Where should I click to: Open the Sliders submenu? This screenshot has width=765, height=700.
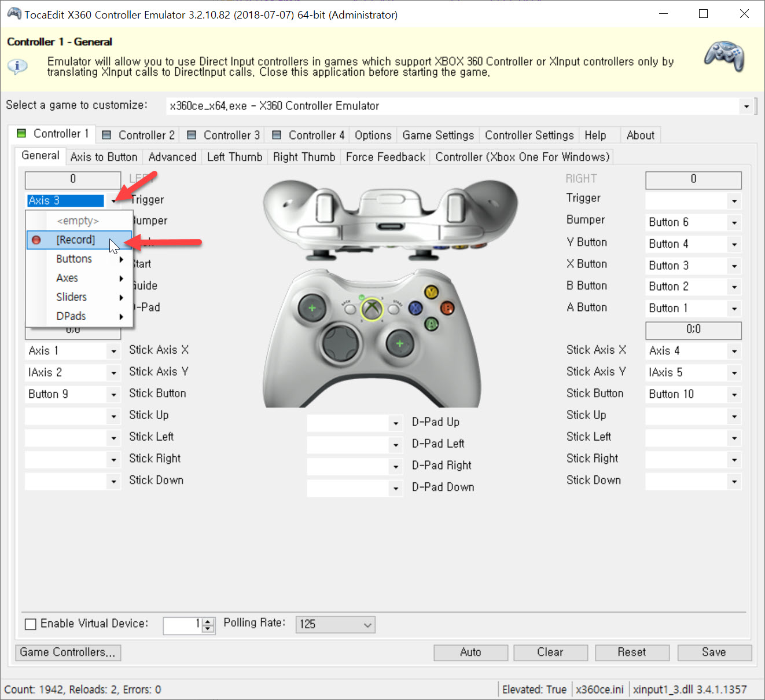tap(79, 297)
